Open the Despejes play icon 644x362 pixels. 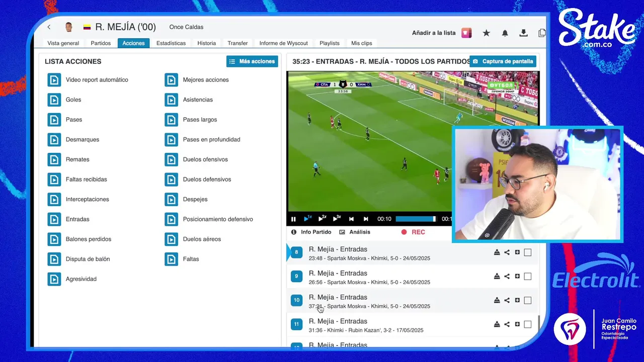(171, 199)
